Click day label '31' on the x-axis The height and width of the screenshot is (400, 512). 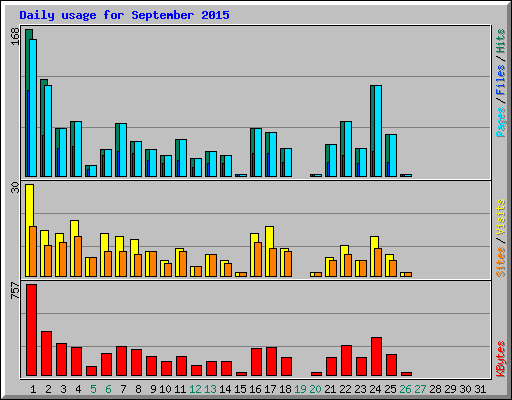[480, 389]
